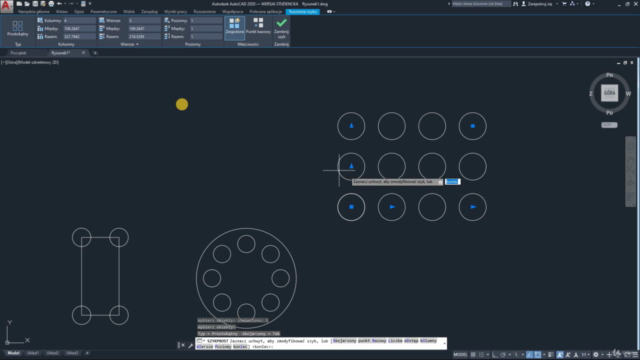Click the punkt Bazowy command-line option

pos(372,341)
